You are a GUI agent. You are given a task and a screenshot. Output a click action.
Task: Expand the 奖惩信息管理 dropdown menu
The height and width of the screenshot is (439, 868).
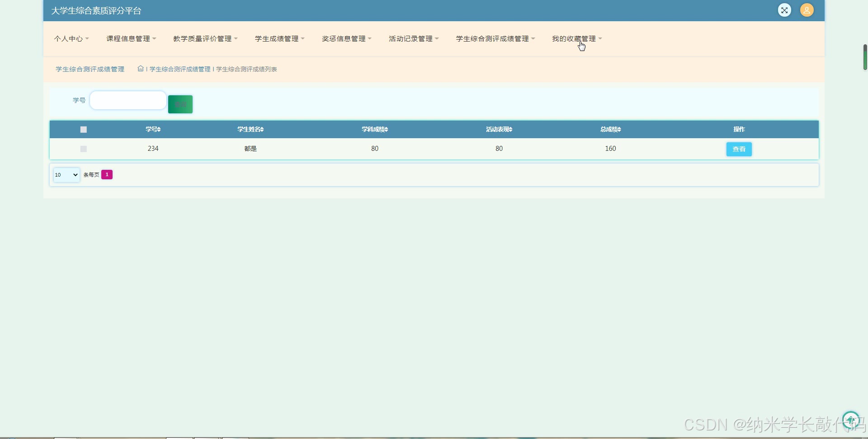click(347, 39)
